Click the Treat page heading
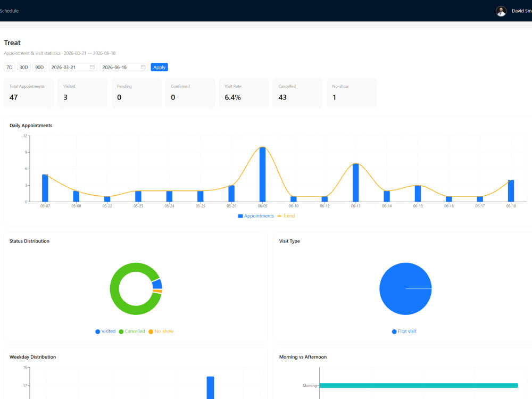Viewport: 532px width, 399px height. coord(12,43)
